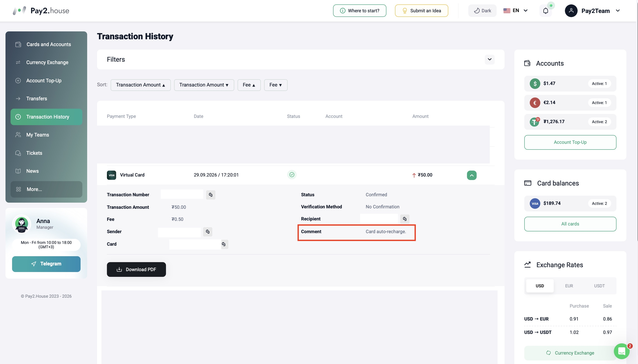Image resolution: width=638 pixels, height=364 pixels.
Task: Click Where to start? button
Action: pyautogui.click(x=359, y=11)
